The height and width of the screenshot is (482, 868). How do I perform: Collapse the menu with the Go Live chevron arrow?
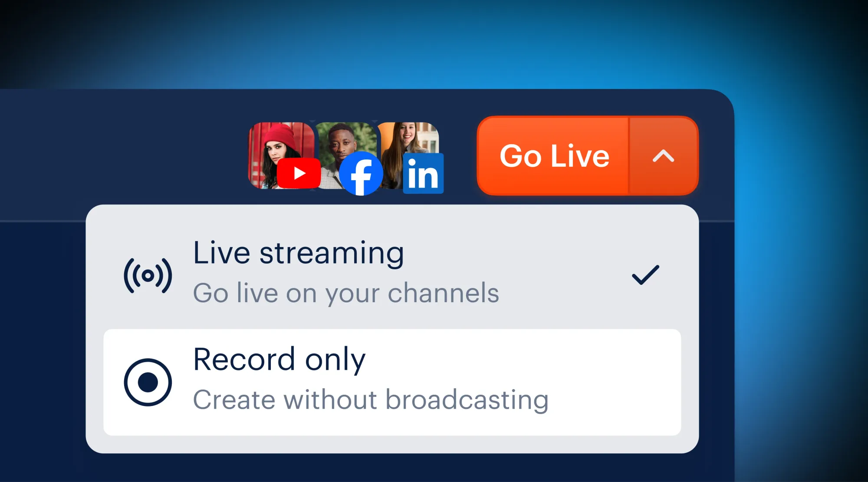coord(663,156)
